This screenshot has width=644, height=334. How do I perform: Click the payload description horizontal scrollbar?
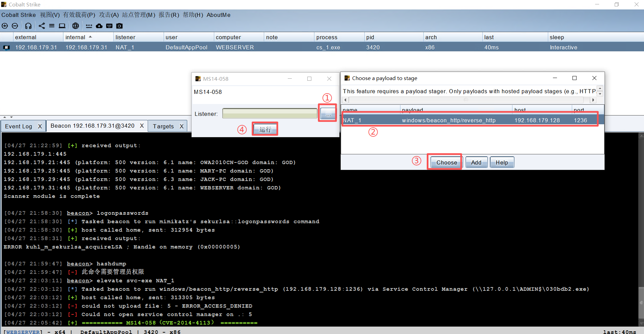pyautogui.click(x=469, y=100)
